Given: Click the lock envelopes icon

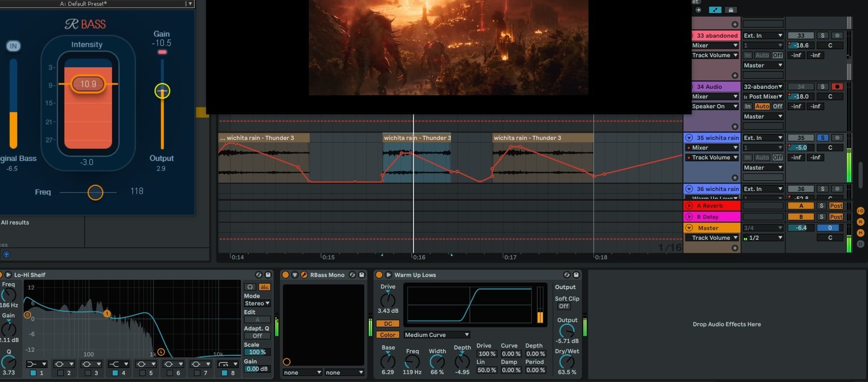Looking at the screenshot, I should pos(731,10).
